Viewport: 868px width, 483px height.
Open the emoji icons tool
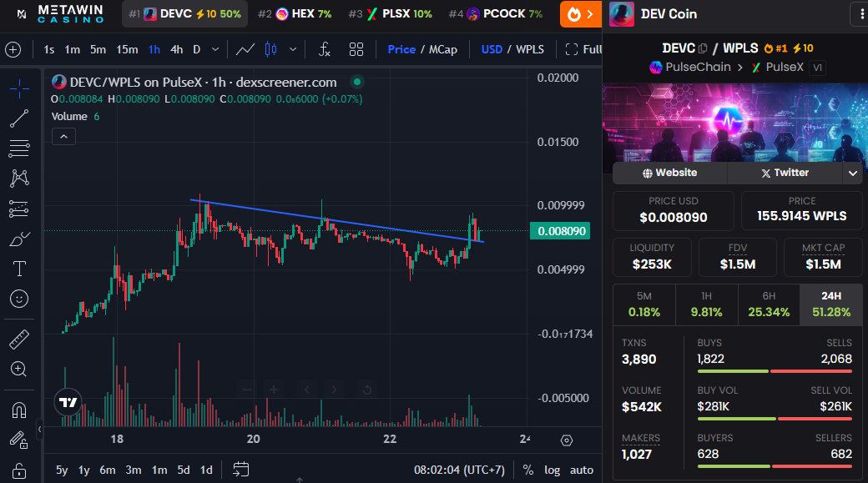tap(19, 299)
